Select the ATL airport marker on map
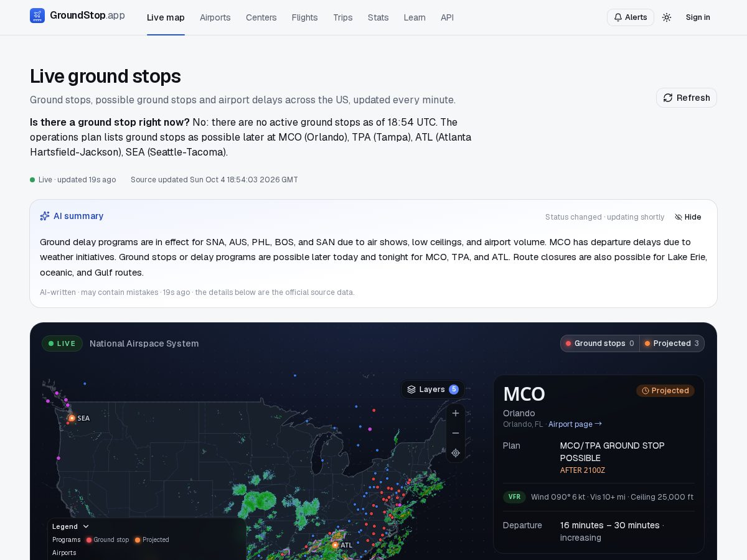This screenshot has width=747, height=560. pyautogui.click(x=335, y=545)
